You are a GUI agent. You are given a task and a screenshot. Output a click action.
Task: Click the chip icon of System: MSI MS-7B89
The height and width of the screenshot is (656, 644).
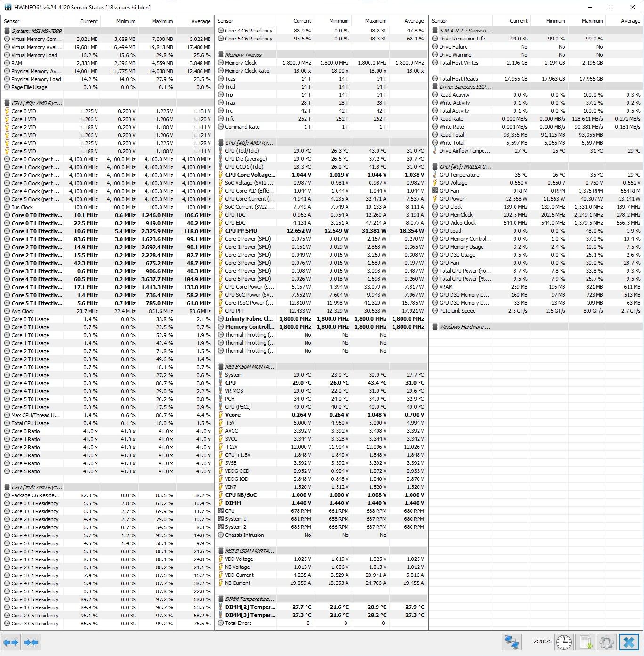7,31
